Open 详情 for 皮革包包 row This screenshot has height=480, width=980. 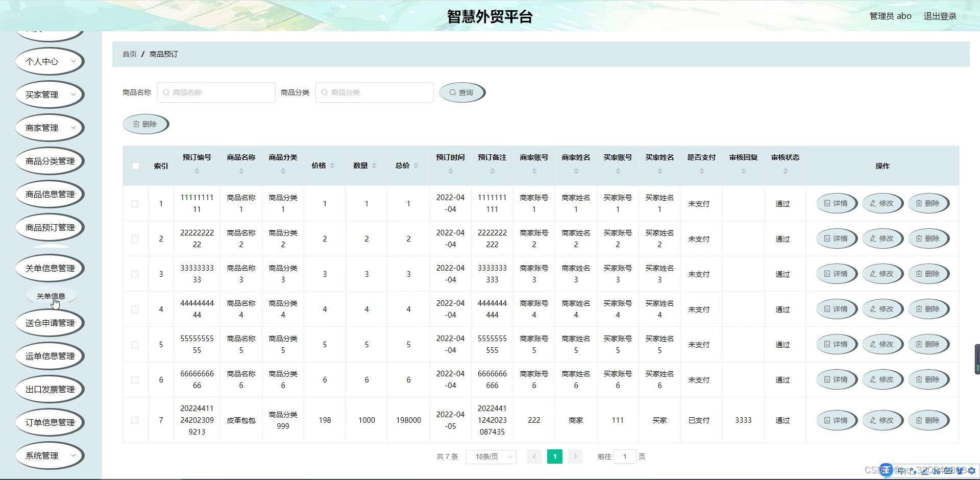836,420
